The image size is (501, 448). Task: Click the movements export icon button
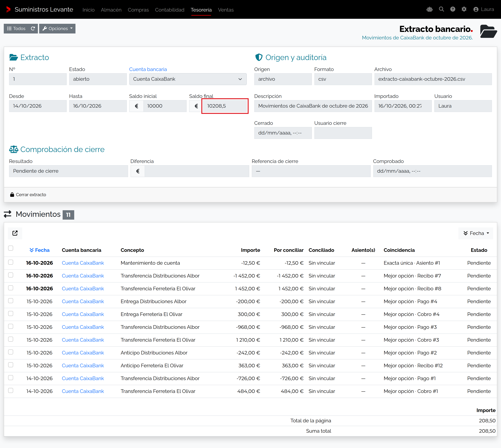[x=15, y=233]
